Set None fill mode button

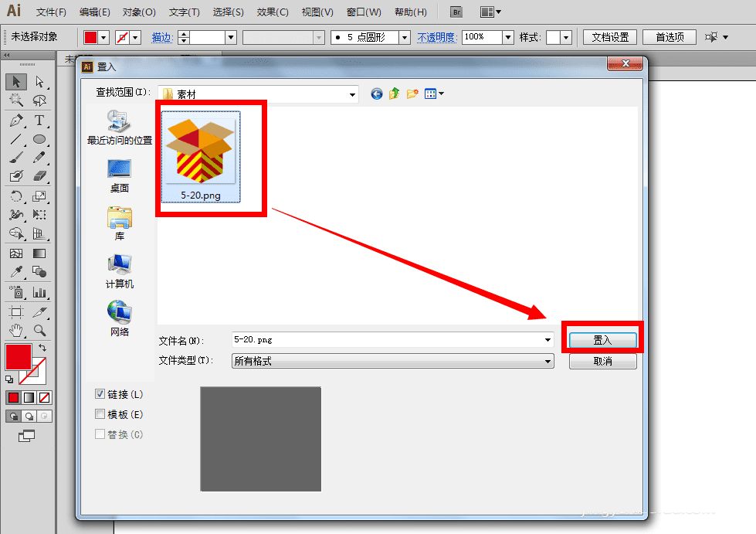[44, 397]
